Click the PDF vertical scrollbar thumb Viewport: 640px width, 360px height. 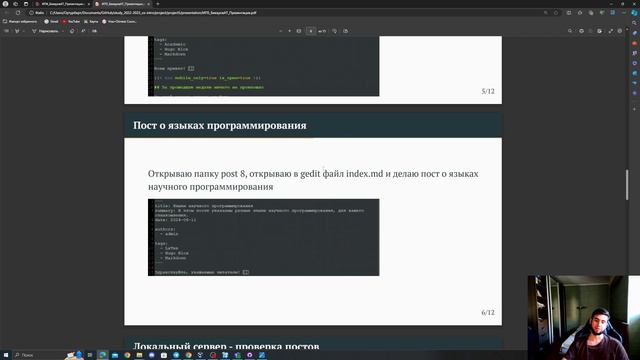[627, 184]
